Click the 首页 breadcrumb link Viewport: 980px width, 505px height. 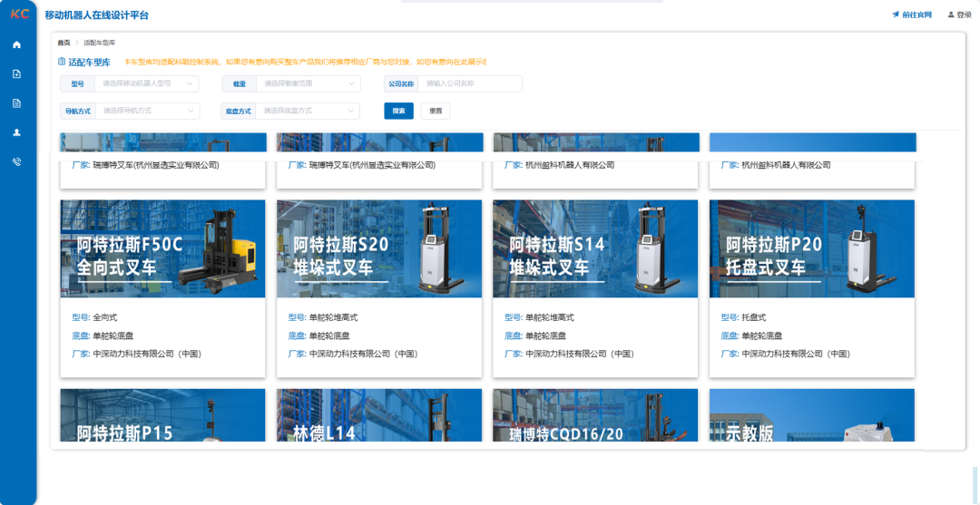point(64,43)
